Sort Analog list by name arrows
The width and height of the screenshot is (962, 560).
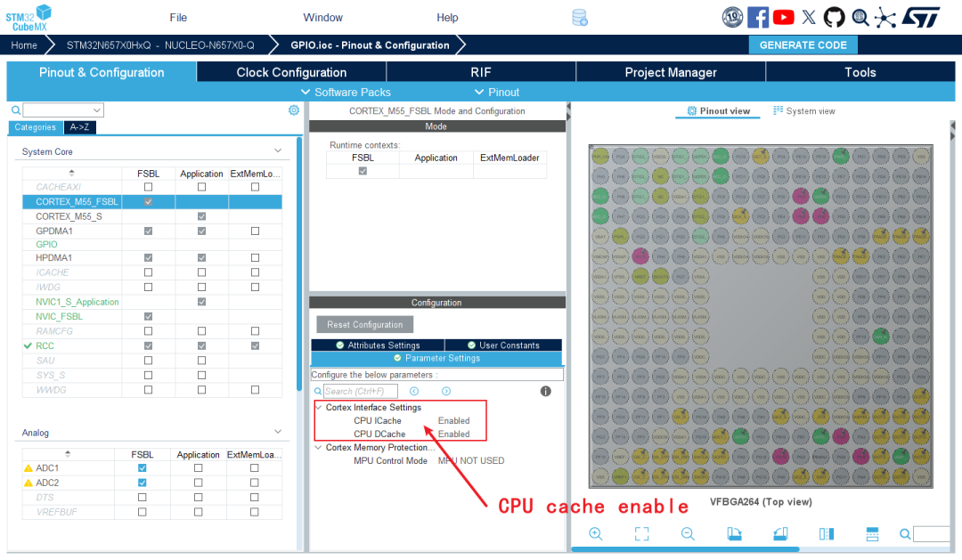tap(68, 455)
